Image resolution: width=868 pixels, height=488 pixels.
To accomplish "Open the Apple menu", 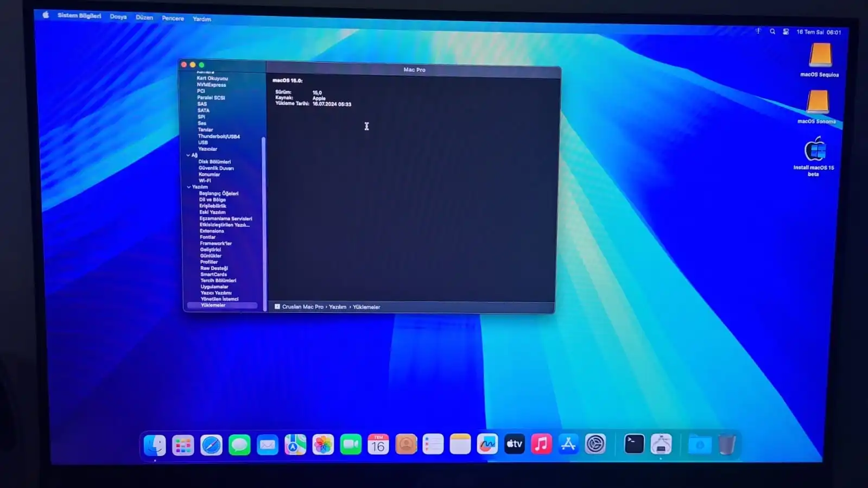I will [x=46, y=15].
